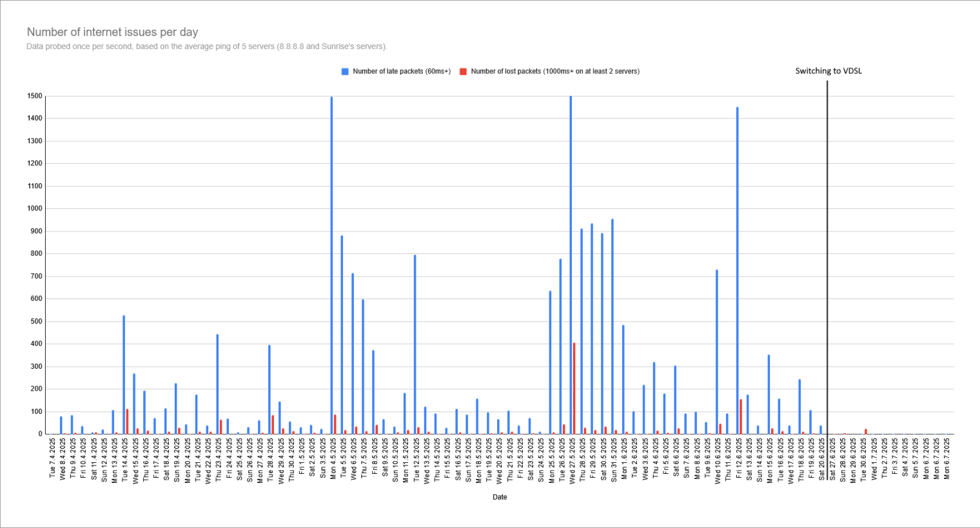This screenshot has width=980, height=528.
Task: Click the red lost packets legend swatch
Action: click(463, 72)
